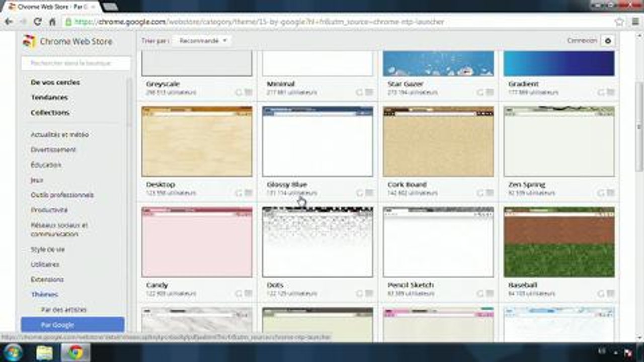
Task: Open the Extensions section
Action: click(x=47, y=280)
